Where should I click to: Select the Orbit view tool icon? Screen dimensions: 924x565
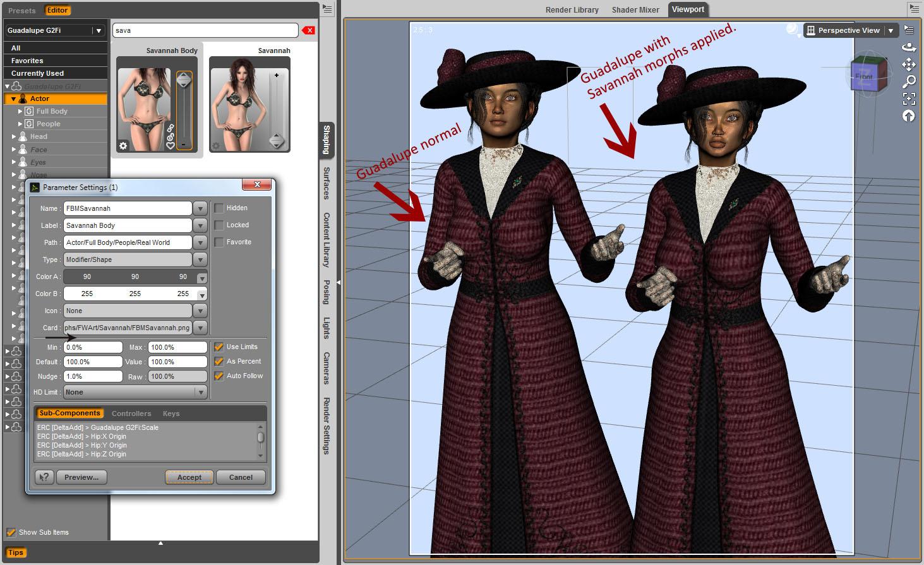click(x=909, y=47)
